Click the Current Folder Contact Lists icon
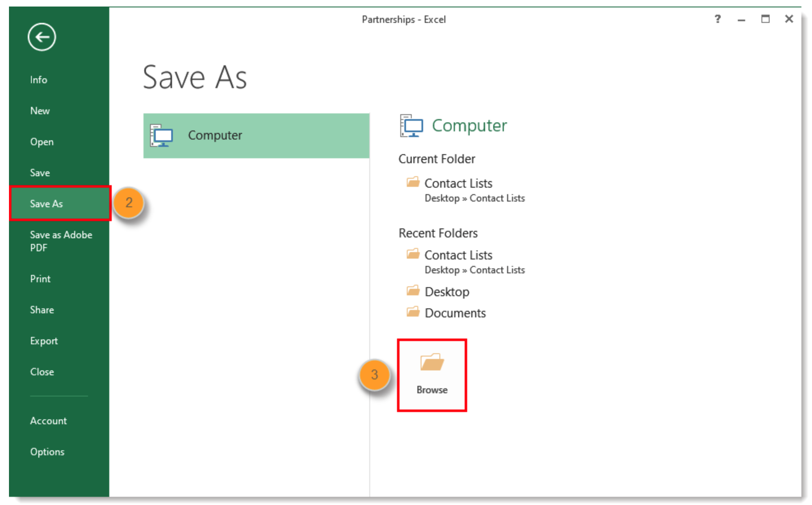812x505 pixels. point(413,182)
